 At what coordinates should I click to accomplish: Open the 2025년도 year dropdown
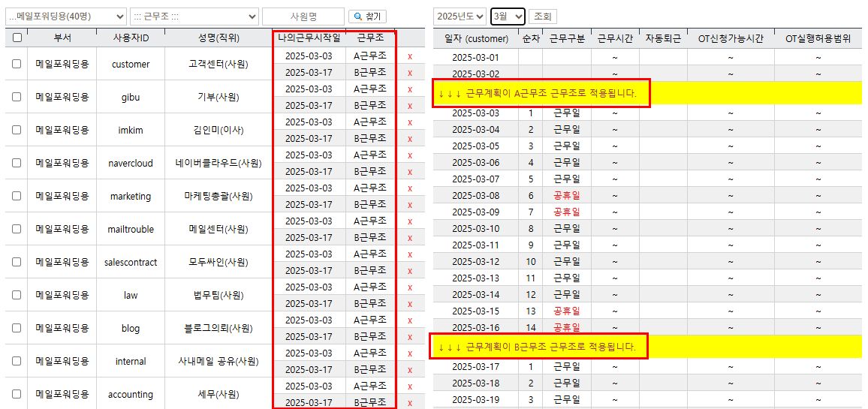(460, 17)
